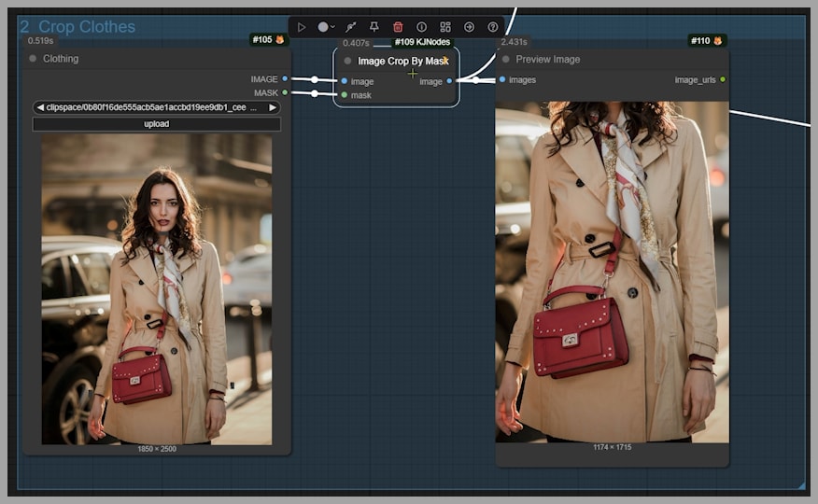Viewport: 818px width, 504px height.
Task: Click the upload button on Clothing node
Action: [x=156, y=124]
